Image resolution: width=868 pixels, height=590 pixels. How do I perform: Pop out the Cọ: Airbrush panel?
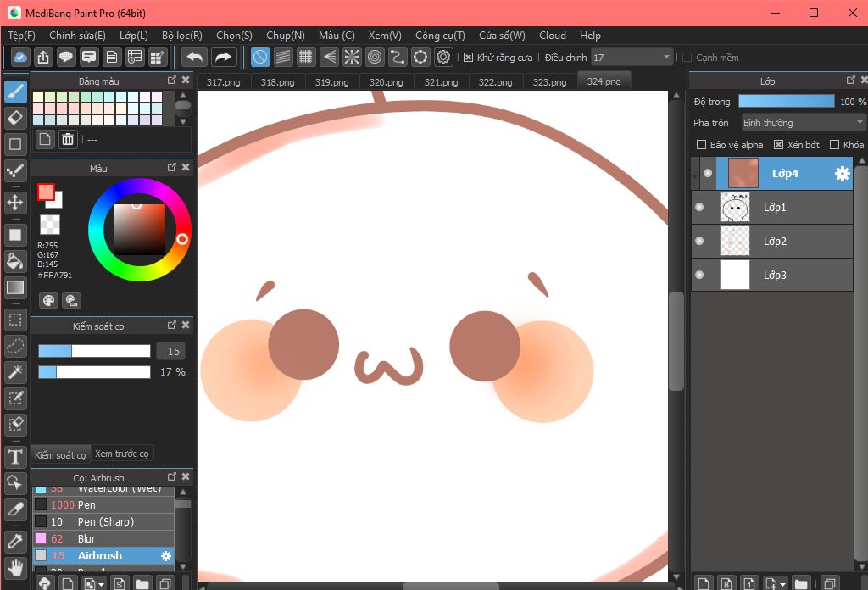pyautogui.click(x=171, y=476)
